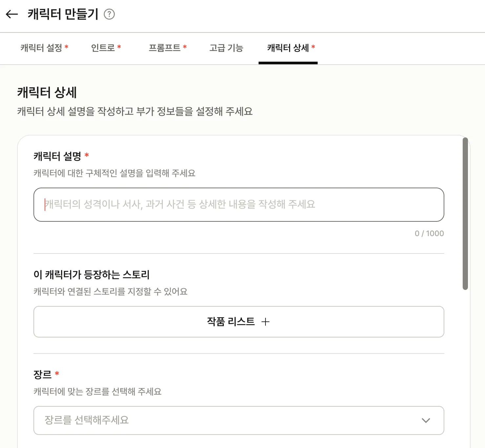485x448 pixels.
Task: Click the large 캐릭터 상세 section heading
Action: coord(47,92)
